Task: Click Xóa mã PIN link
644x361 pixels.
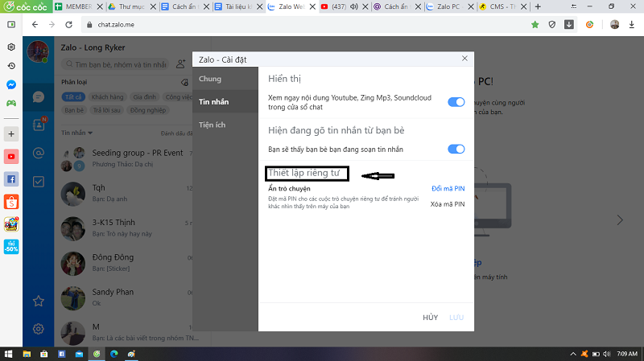Action: [x=448, y=204]
